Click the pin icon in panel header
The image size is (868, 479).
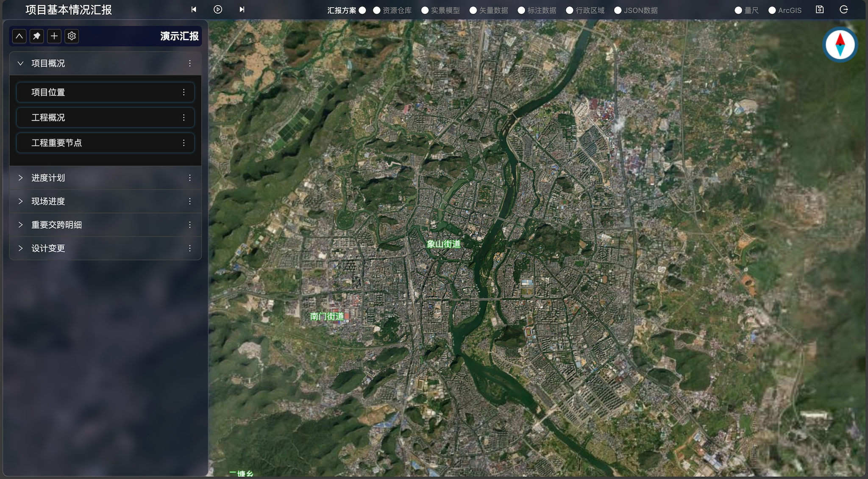click(x=37, y=36)
